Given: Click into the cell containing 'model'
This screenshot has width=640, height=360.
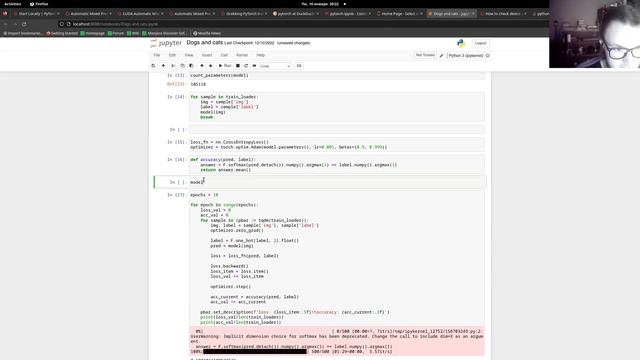Looking at the screenshot, I should click(x=337, y=182).
